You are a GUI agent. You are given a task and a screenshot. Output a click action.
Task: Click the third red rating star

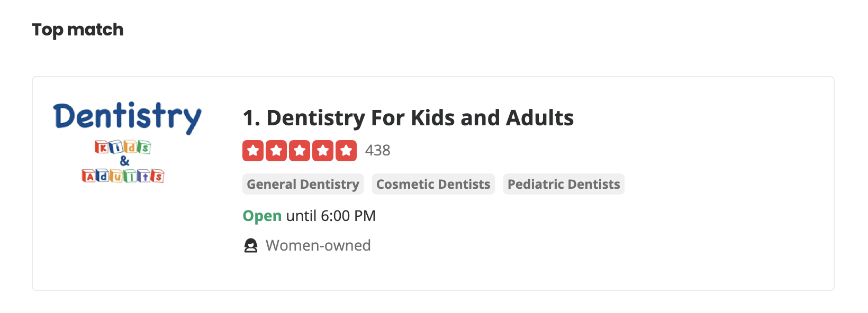[300, 151]
